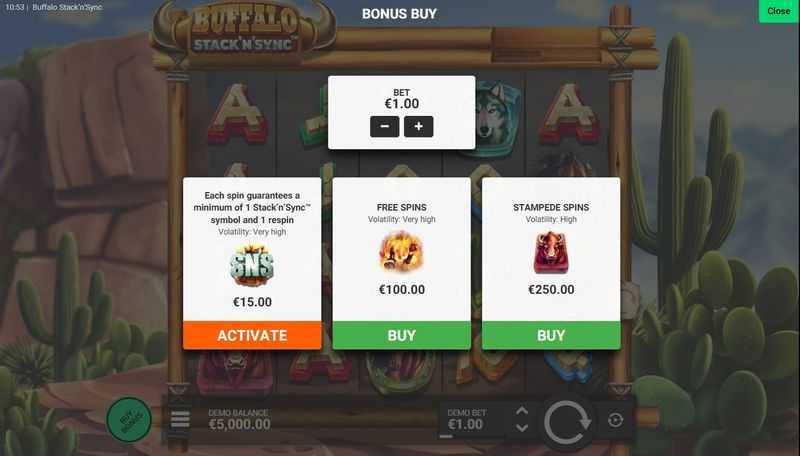
Task: Click the demo balance €5,000.00 readout
Action: [240, 424]
